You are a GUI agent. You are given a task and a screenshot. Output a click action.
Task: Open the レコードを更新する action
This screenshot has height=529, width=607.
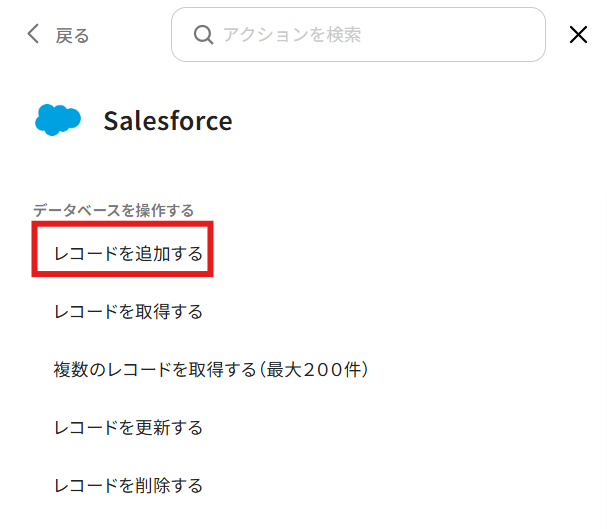[x=128, y=428]
